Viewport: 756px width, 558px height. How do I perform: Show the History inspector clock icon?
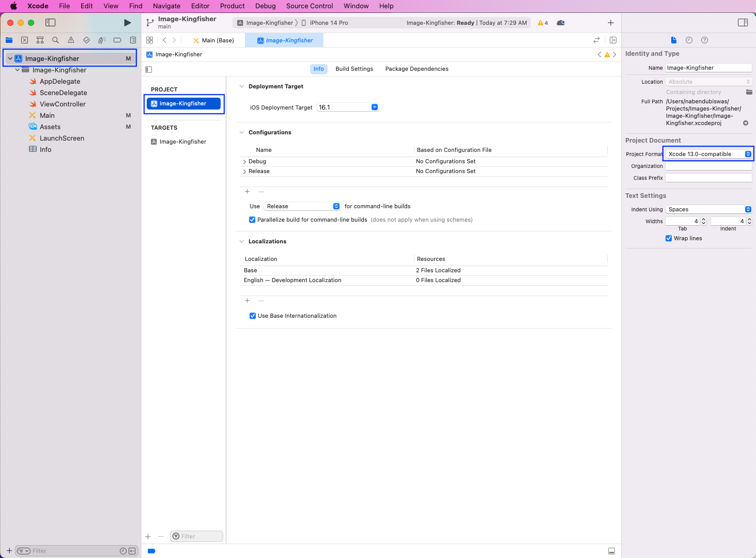689,40
